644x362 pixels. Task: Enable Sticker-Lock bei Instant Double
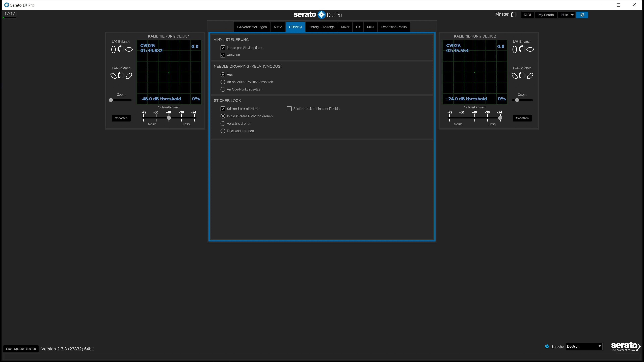(x=289, y=109)
